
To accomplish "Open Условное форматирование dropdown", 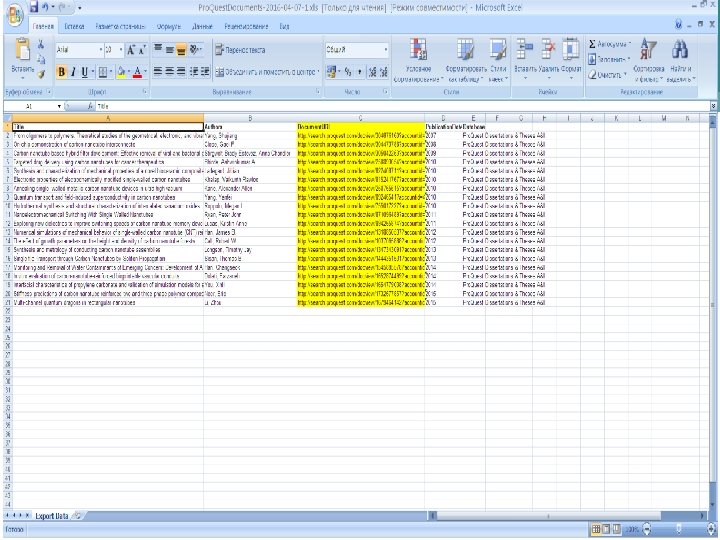I will [x=418, y=61].
